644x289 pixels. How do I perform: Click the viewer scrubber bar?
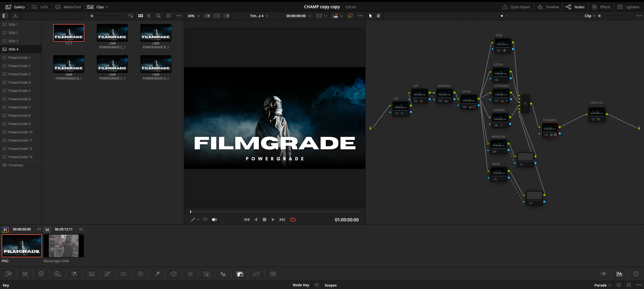[275, 212]
